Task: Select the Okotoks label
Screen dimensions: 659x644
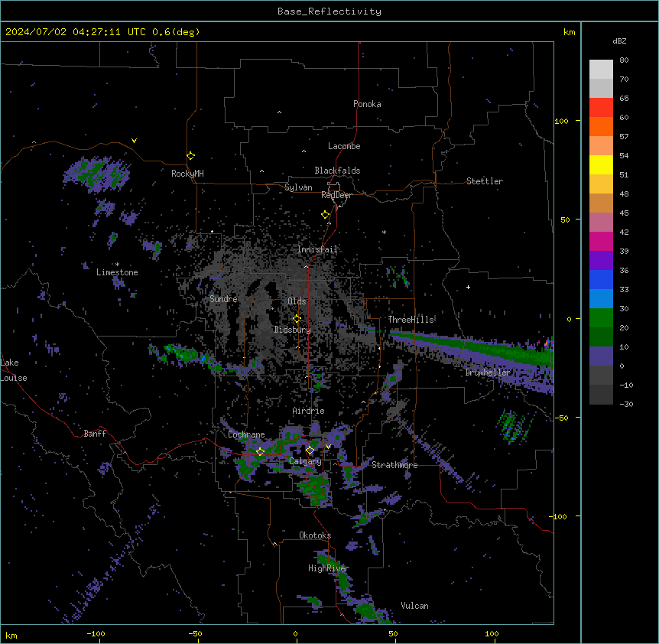Action: [315, 535]
